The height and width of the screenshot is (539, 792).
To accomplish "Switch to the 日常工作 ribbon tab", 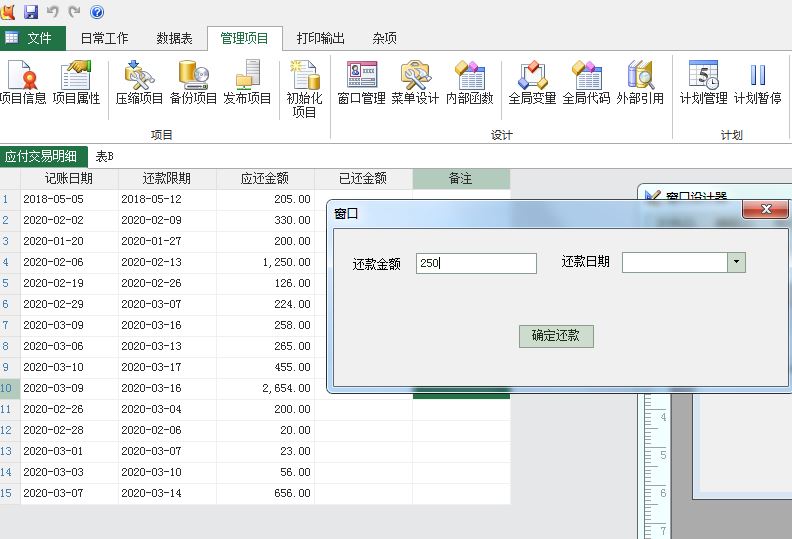I will pos(105,38).
